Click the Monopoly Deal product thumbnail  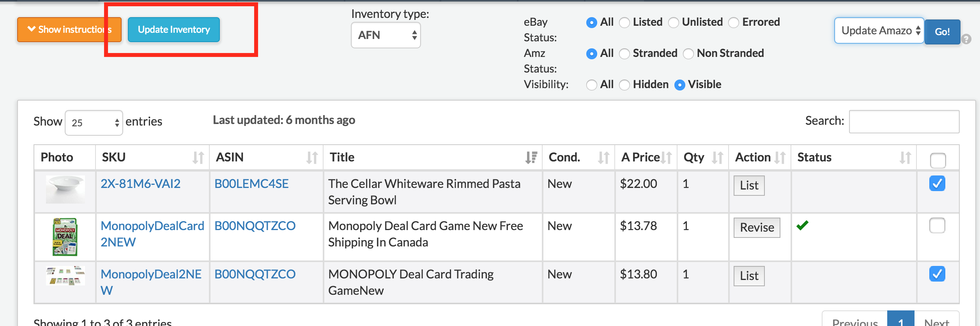[65, 237]
